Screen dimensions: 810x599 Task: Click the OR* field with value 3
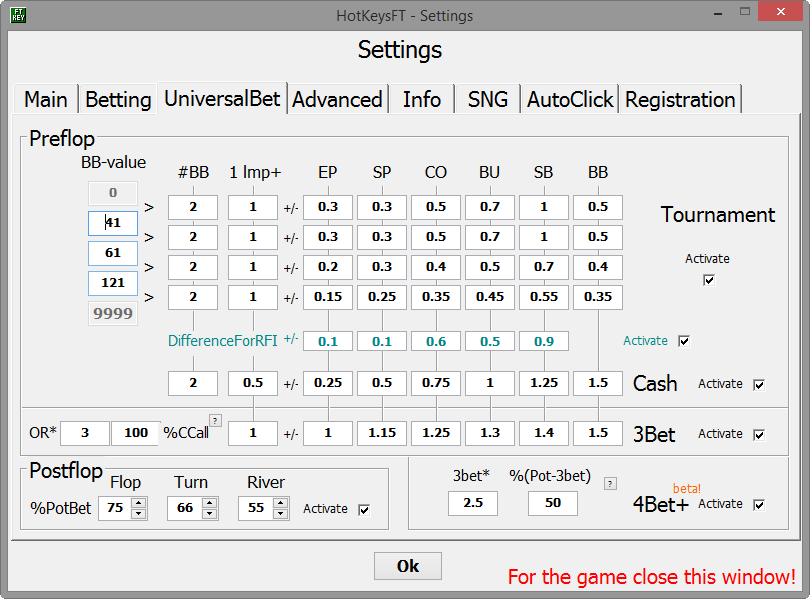point(85,433)
